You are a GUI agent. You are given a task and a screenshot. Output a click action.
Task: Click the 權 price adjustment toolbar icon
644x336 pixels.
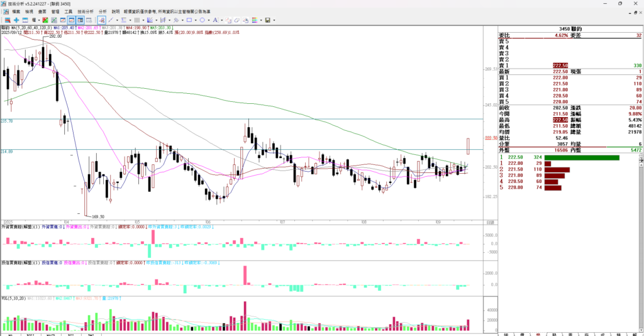point(34,20)
